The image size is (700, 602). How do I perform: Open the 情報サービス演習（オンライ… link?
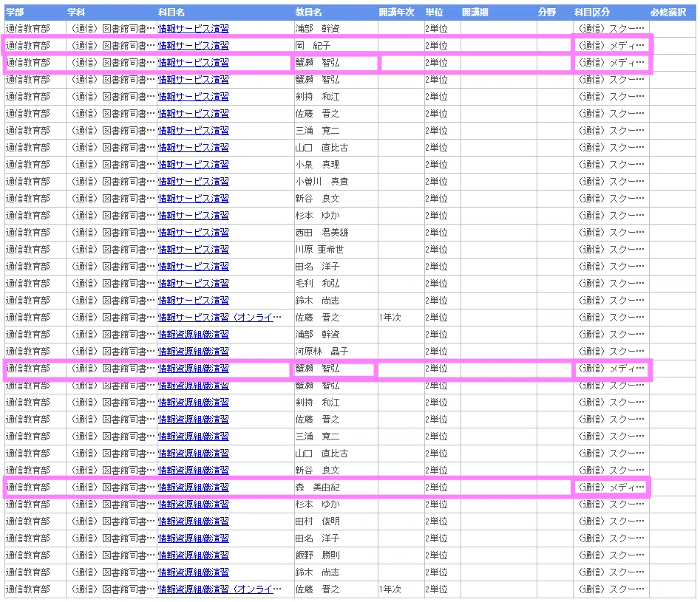(x=220, y=318)
